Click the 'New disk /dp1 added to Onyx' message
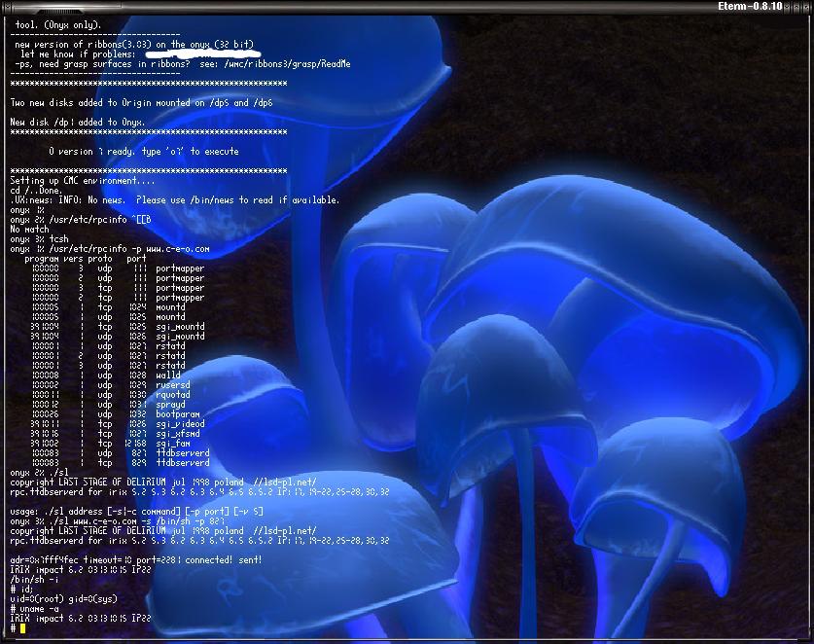This screenshot has width=814, height=644. [78, 123]
